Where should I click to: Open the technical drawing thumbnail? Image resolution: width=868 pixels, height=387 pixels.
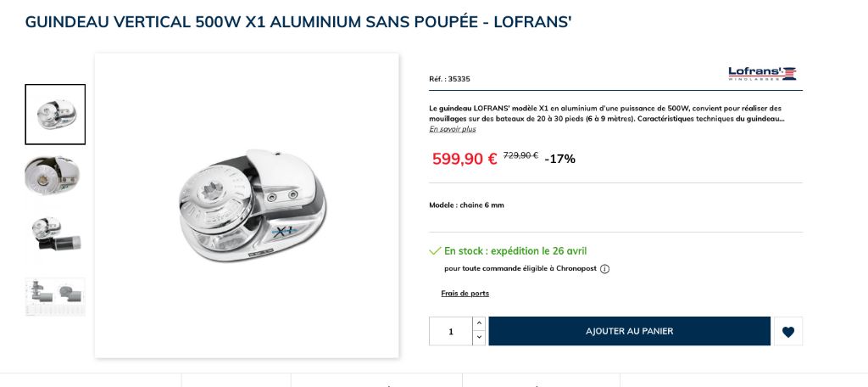pyautogui.click(x=55, y=296)
